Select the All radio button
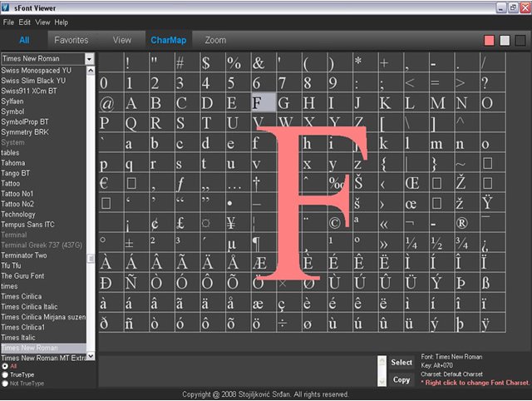 [5, 366]
